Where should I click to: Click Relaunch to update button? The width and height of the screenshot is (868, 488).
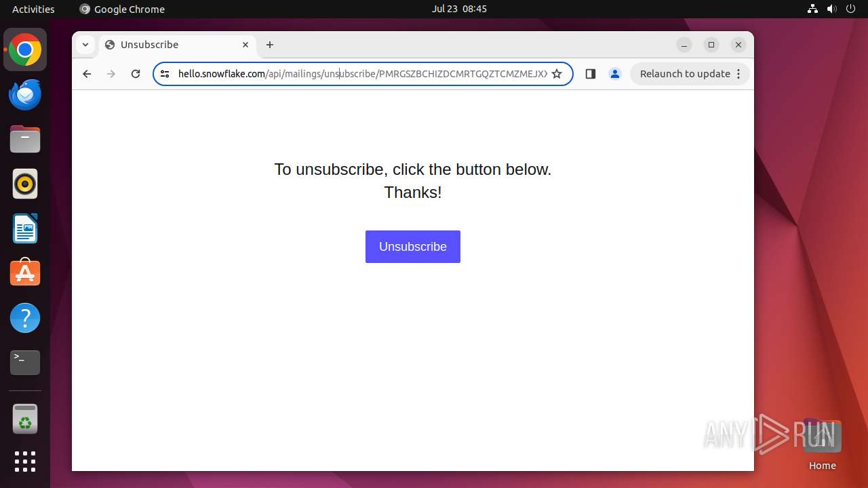pyautogui.click(x=685, y=74)
